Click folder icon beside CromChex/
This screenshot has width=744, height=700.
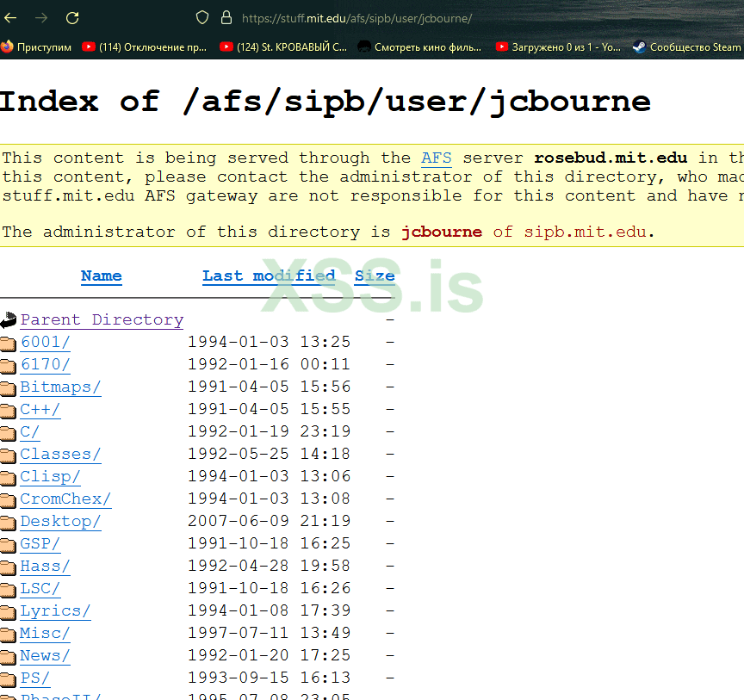click(x=8, y=500)
